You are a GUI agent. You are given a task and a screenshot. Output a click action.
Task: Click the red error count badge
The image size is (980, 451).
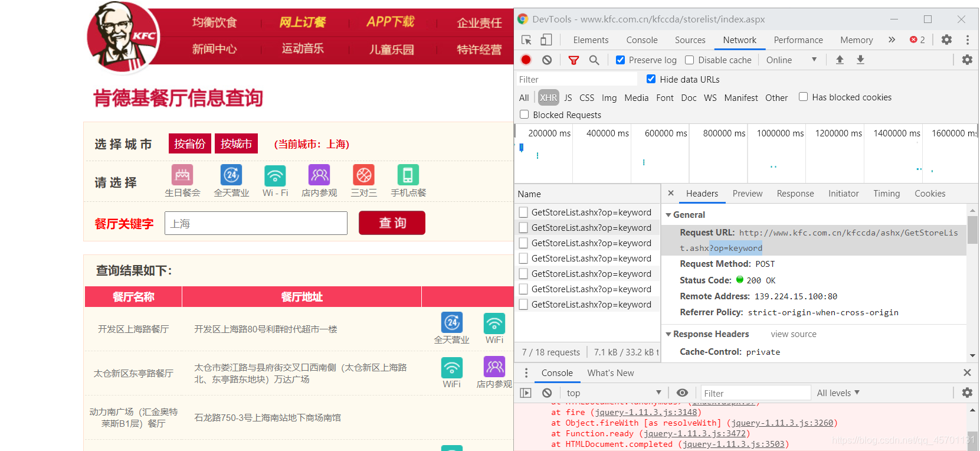click(x=917, y=40)
